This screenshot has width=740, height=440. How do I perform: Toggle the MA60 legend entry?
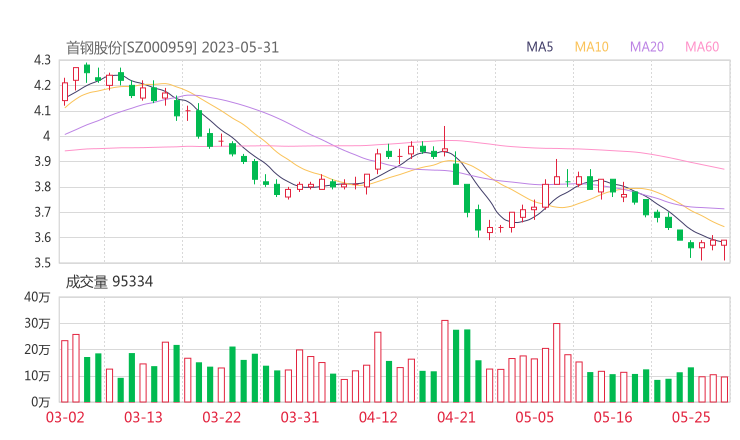pos(702,47)
